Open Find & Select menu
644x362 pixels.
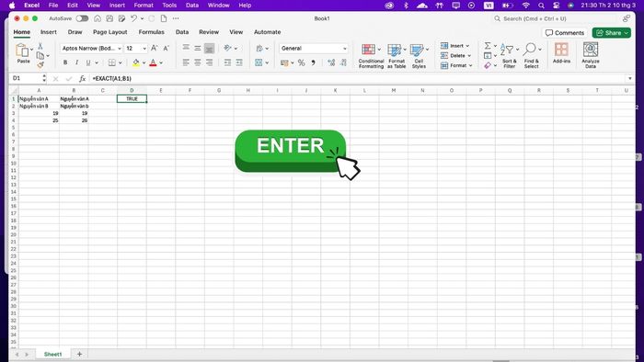(x=532, y=56)
